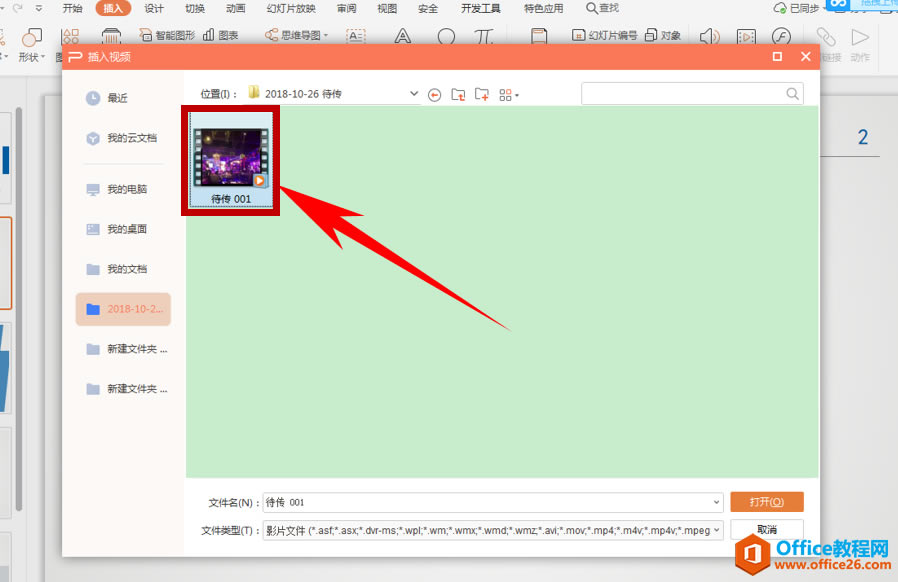The image size is (898, 582).
Task: Click the 图表 chart toolbar button
Action: click(220, 36)
